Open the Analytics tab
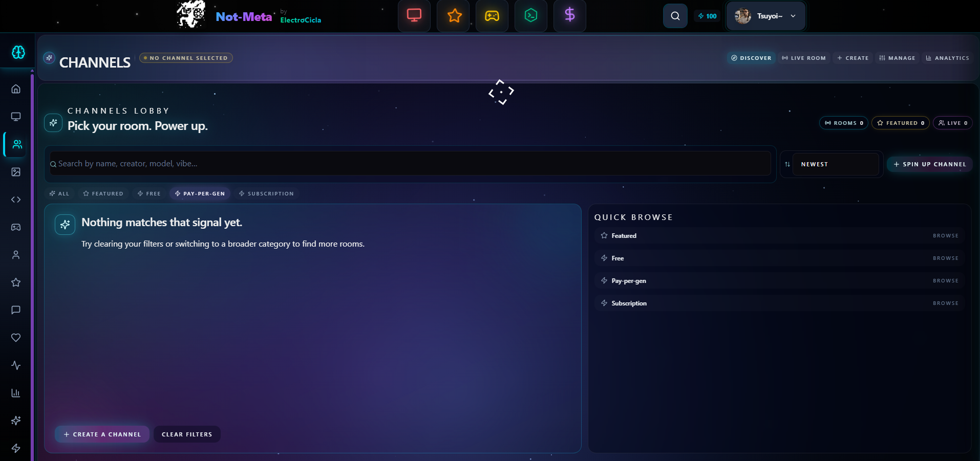Viewport: 980px width, 461px height. (947, 58)
